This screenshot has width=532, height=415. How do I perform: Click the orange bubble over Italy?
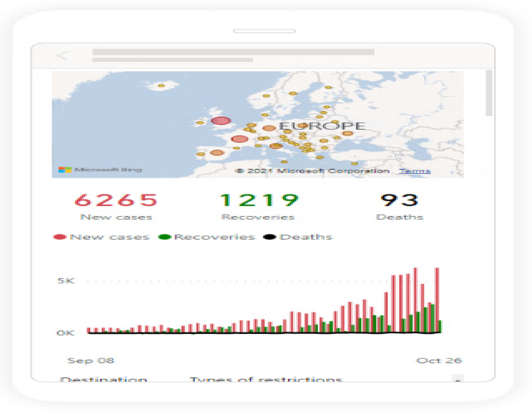[276, 146]
